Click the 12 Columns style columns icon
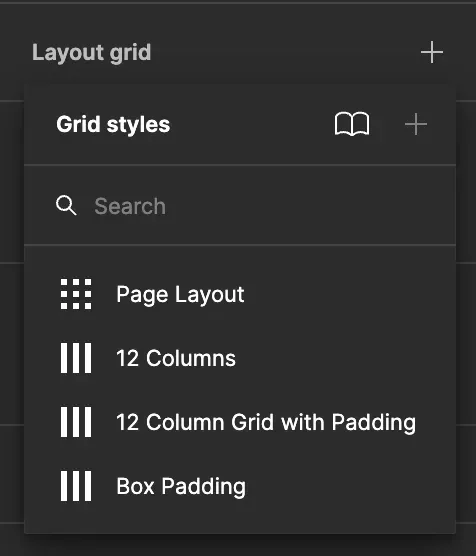This screenshot has height=556, width=476. click(x=76, y=358)
